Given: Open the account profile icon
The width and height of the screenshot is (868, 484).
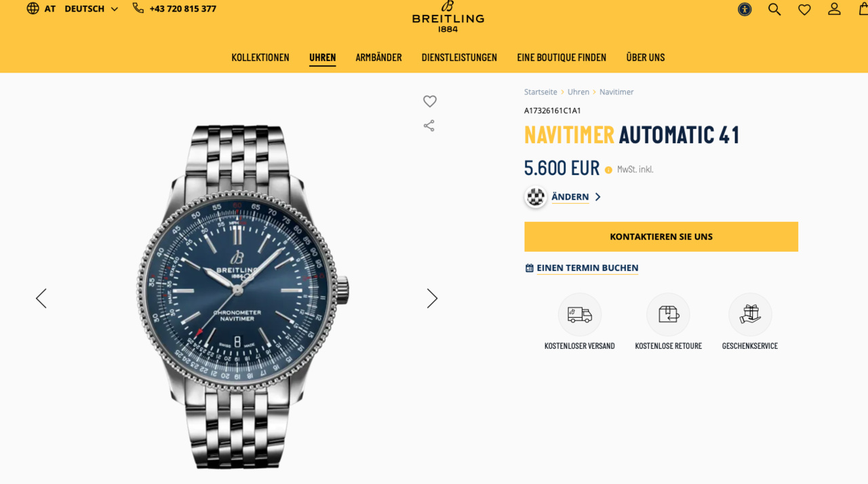Looking at the screenshot, I should [834, 9].
